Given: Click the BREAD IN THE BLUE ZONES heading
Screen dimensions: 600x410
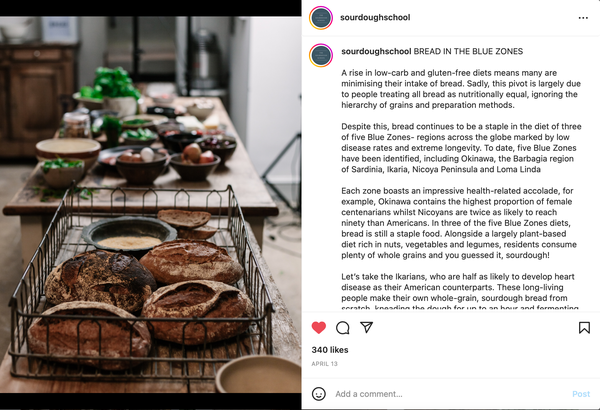Looking at the screenshot, I should 468,51.
